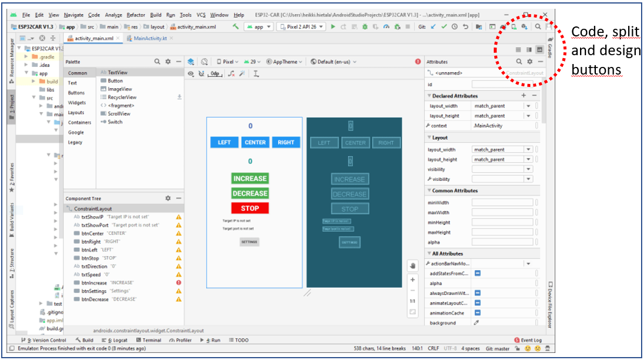Open Palette panel settings gear

point(168,62)
